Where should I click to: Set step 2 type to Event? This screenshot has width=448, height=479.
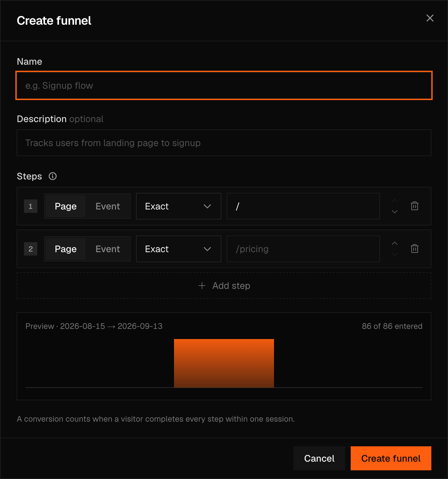pos(108,249)
